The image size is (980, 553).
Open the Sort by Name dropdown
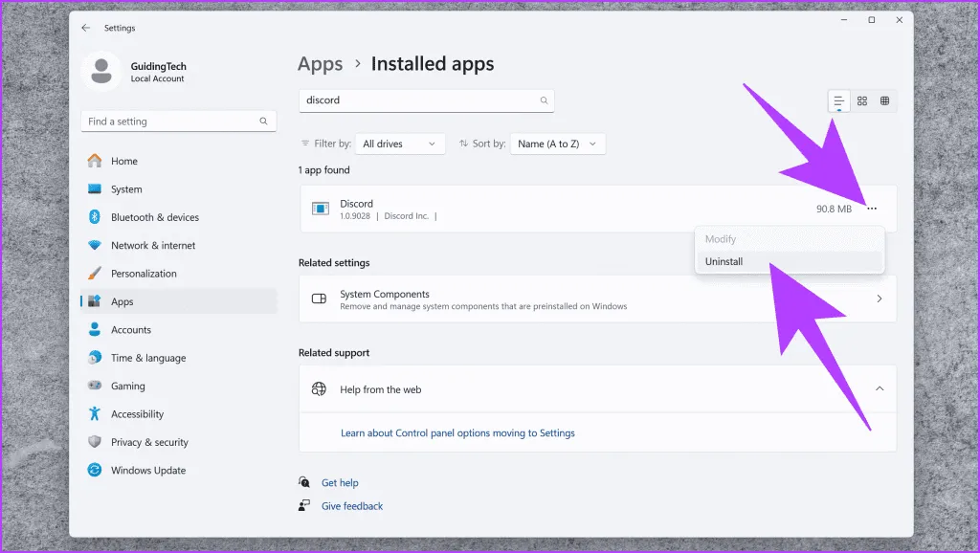click(x=558, y=144)
